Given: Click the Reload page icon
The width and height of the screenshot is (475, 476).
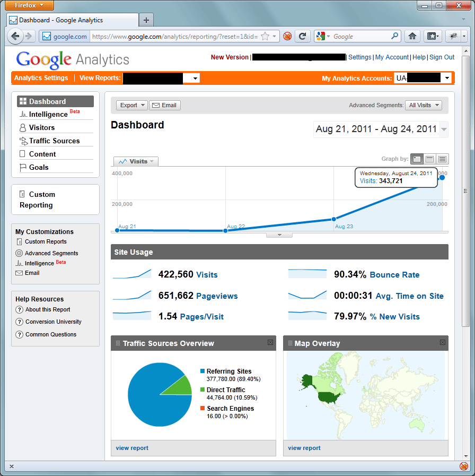Looking at the screenshot, I should pyautogui.click(x=302, y=37).
